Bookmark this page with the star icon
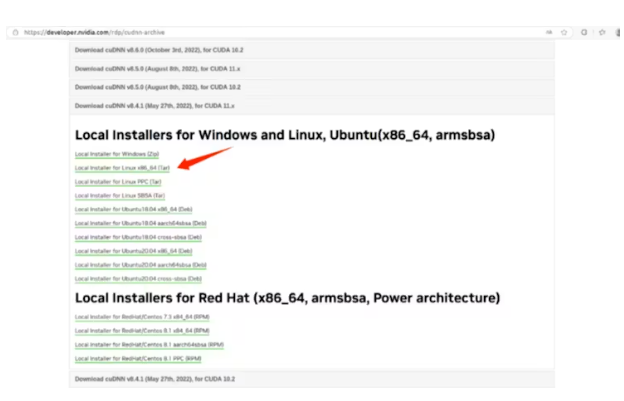The image size is (624, 401). (565, 32)
